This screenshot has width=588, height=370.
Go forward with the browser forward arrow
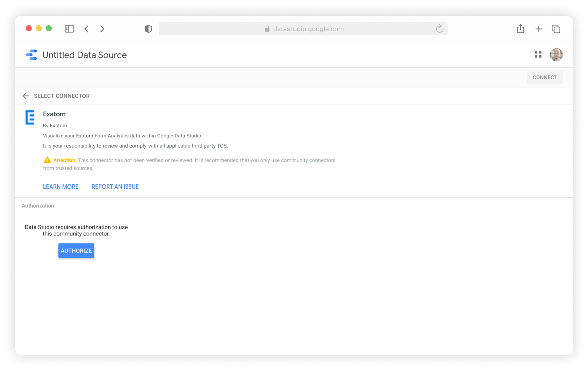102,29
